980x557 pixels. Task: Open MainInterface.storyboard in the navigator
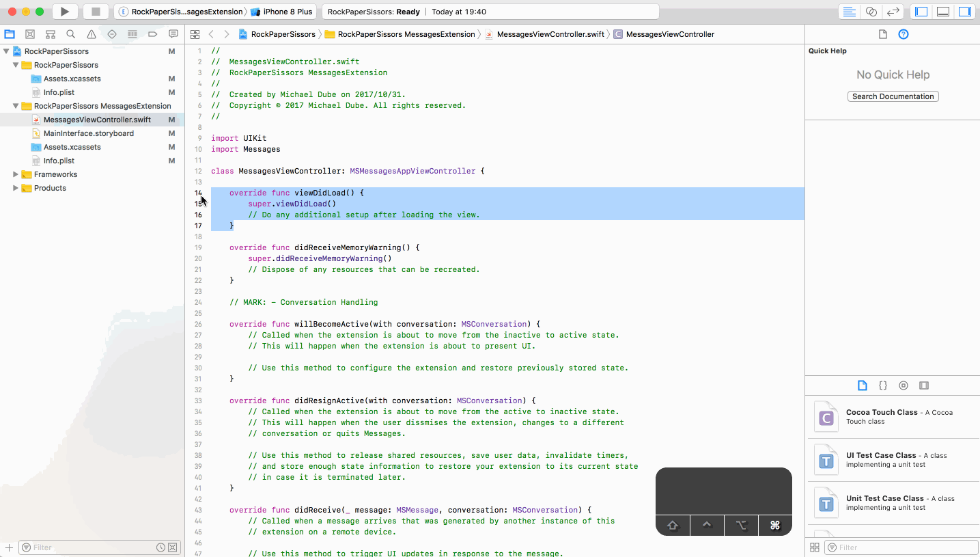point(88,133)
